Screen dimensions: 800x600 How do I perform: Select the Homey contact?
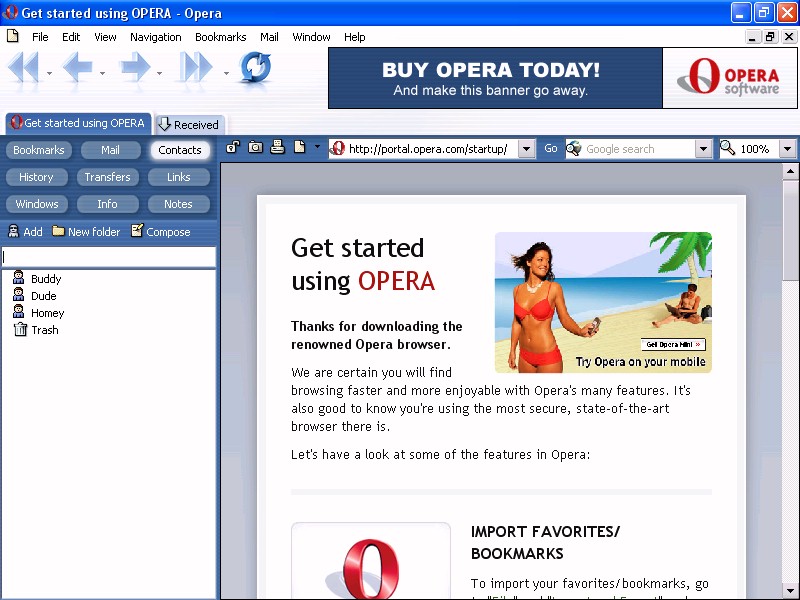pyautogui.click(x=47, y=313)
